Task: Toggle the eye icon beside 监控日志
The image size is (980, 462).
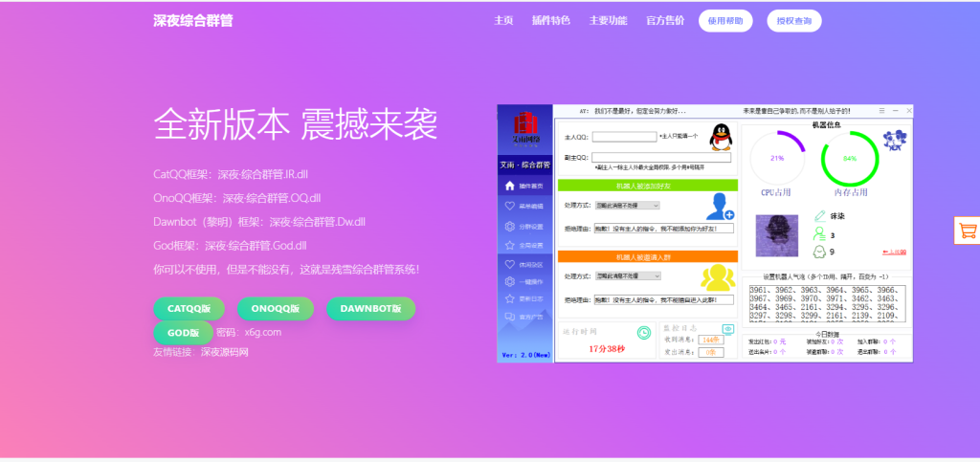Action: [x=728, y=328]
